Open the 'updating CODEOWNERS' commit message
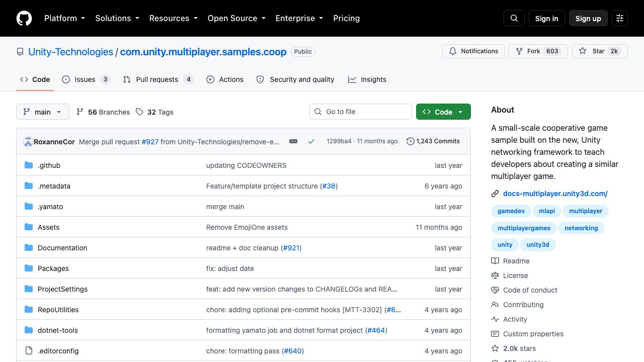 pyautogui.click(x=246, y=165)
